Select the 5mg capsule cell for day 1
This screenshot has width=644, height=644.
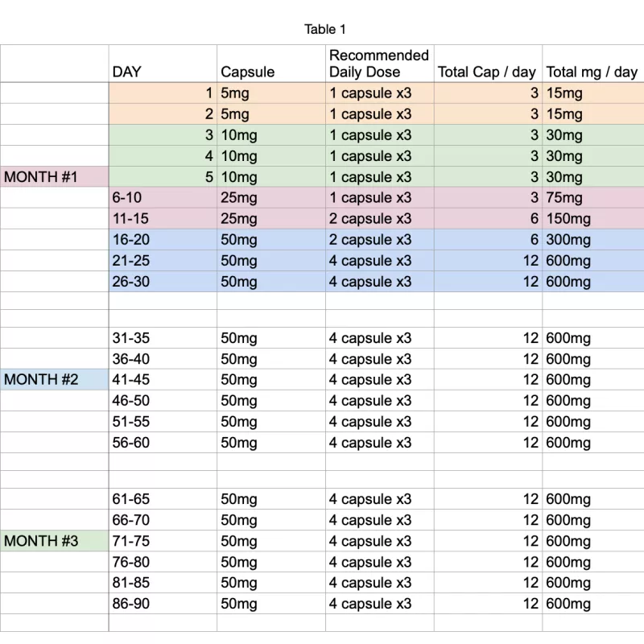(x=271, y=93)
